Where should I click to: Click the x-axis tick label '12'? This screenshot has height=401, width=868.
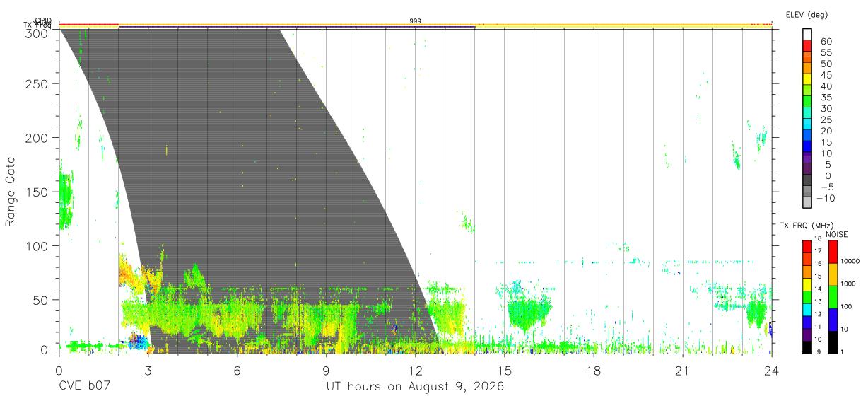[x=415, y=371]
